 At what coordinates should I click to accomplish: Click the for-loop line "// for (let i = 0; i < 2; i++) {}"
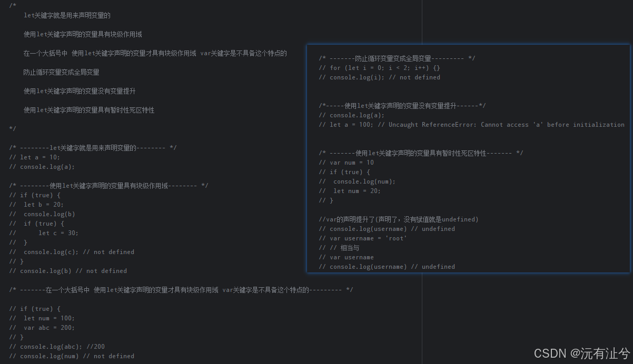click(379, 68)
